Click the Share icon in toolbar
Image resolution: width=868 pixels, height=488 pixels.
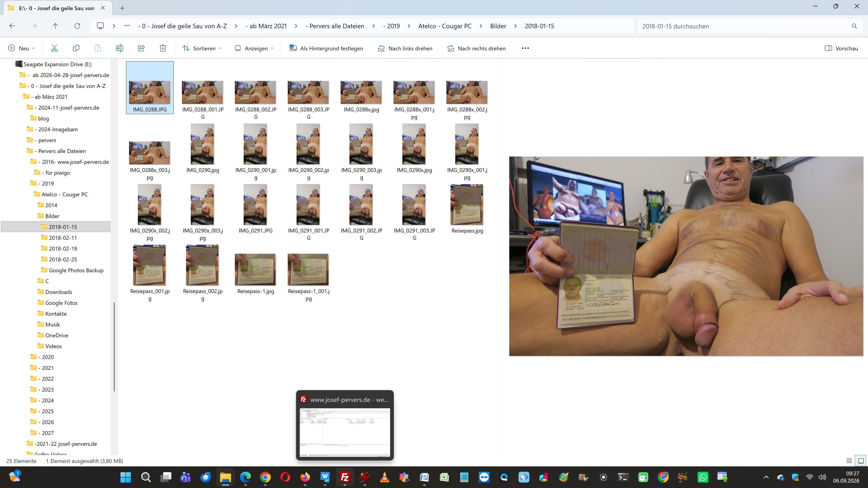point(141,48)
